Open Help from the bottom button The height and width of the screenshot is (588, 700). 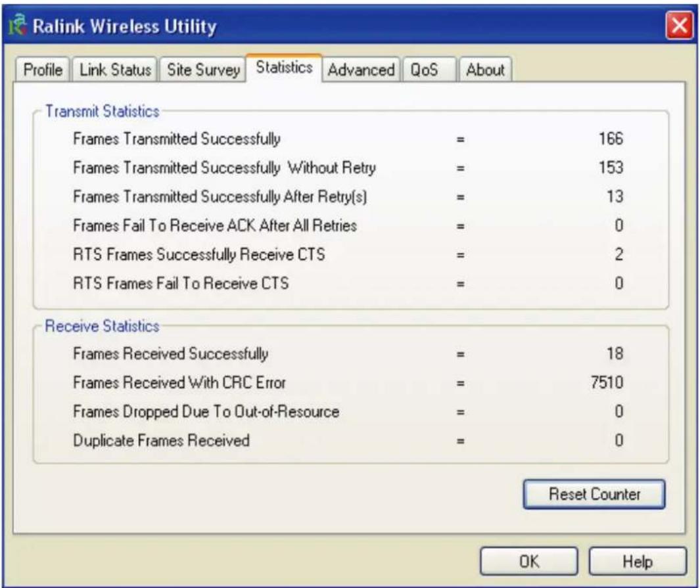[x=638, y=561]
